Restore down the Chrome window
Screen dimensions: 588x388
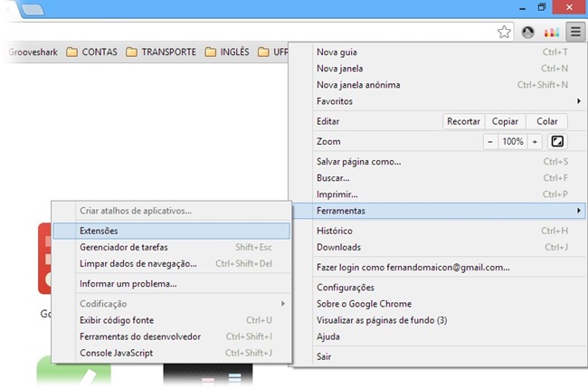542,7
